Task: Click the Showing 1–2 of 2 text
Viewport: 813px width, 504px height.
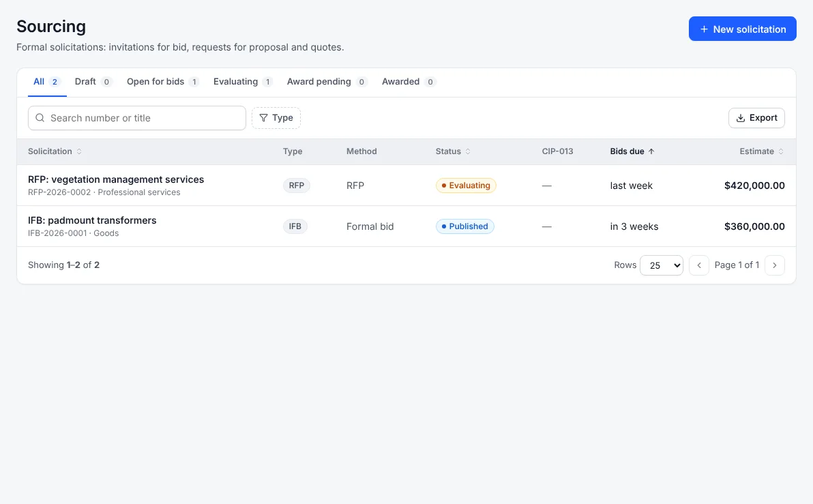Action: 64,265
